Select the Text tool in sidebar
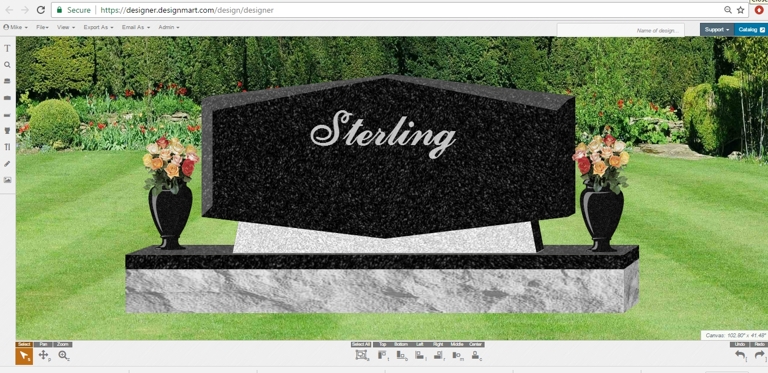The image size is (768, 373). click(7, 48)
